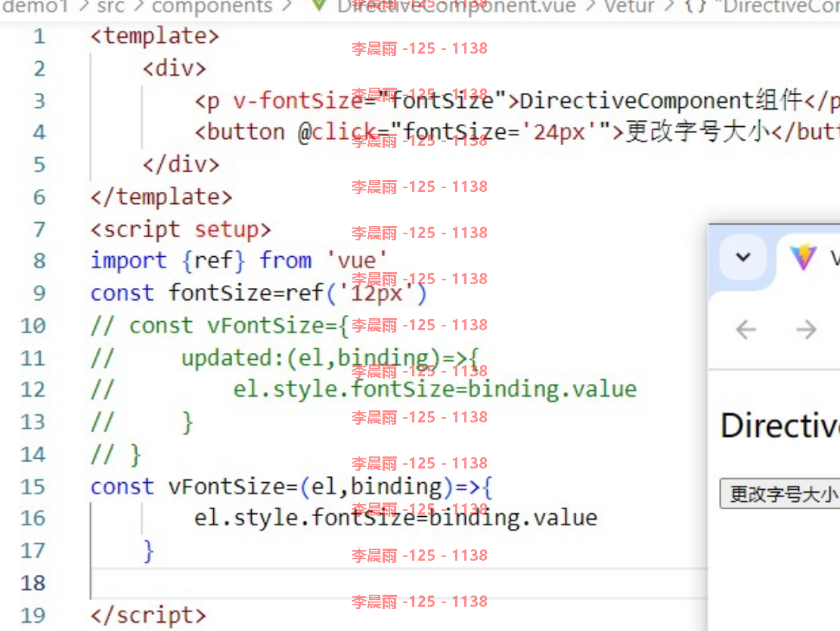Select the Vite logo browser tab
Viewport: 840px width, 631px height.
[x=804, y=257]
